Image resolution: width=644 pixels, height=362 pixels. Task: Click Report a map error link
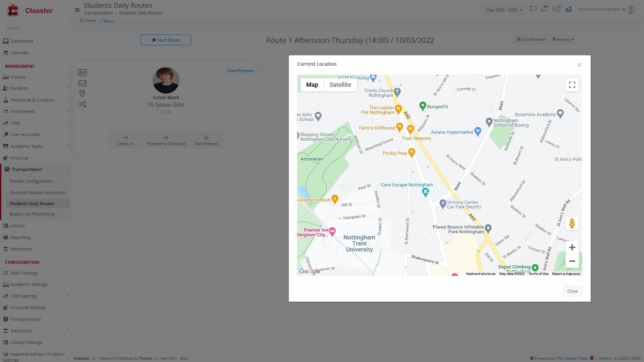point(566,274)
